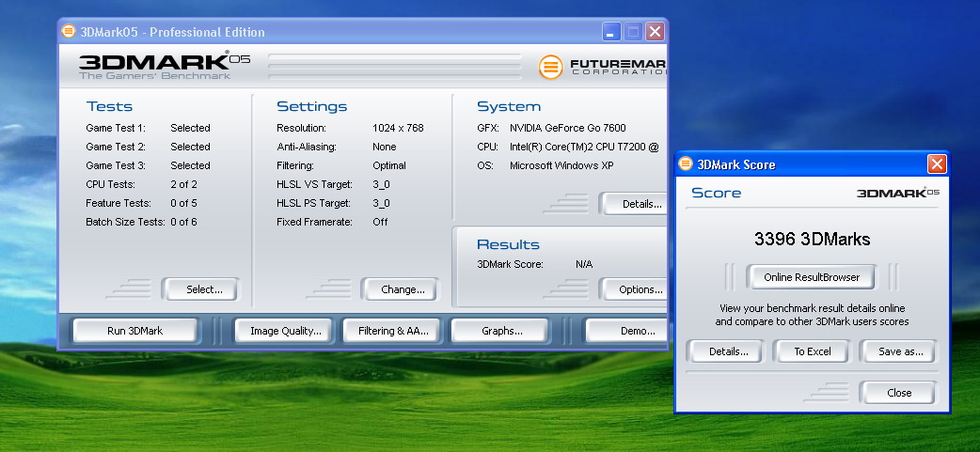Export score To Excel
This screenshot has height=452, width=980.
(813, 351)
